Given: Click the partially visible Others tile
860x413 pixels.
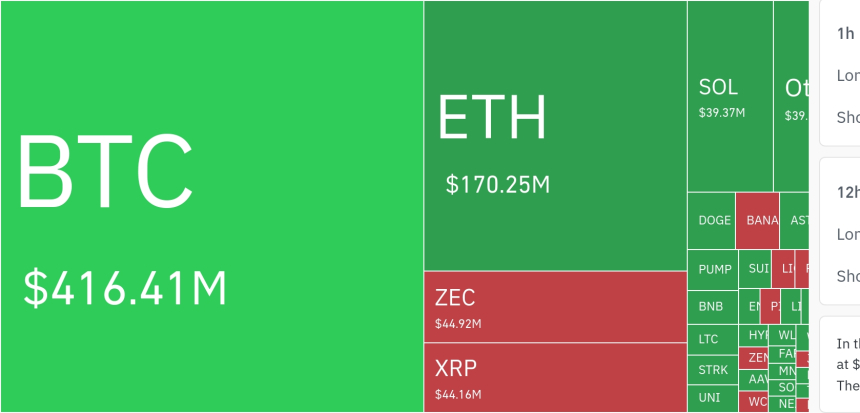Looking at the screenshot, I should pos(791,96).
